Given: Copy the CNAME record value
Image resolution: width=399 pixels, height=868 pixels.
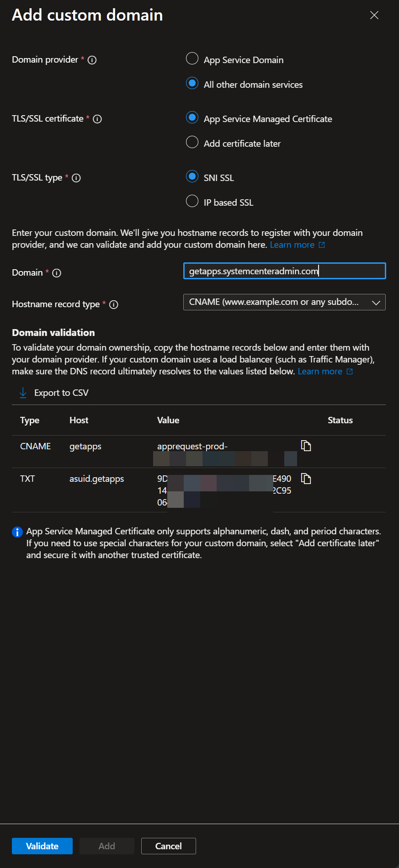Looking at the screenshot, I should (x=306, y=446).
